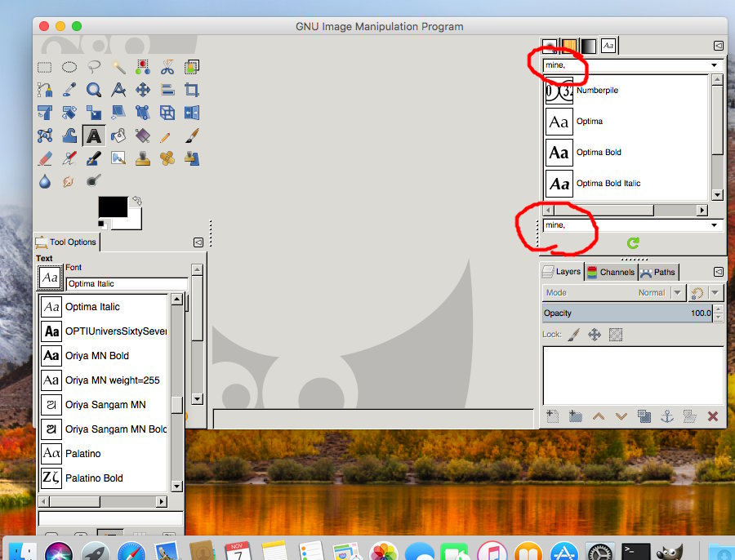Activate the Crop tool
The height and width of the screenshot is (560, 735).
192,90
